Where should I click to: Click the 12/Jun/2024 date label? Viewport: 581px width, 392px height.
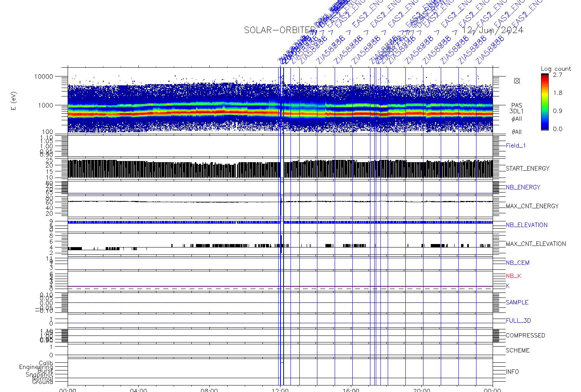tap(493, 30)
